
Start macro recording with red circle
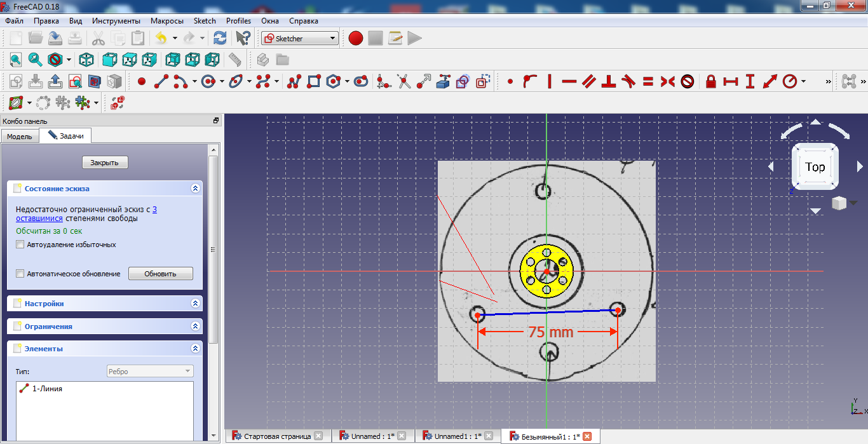(356, 38)
